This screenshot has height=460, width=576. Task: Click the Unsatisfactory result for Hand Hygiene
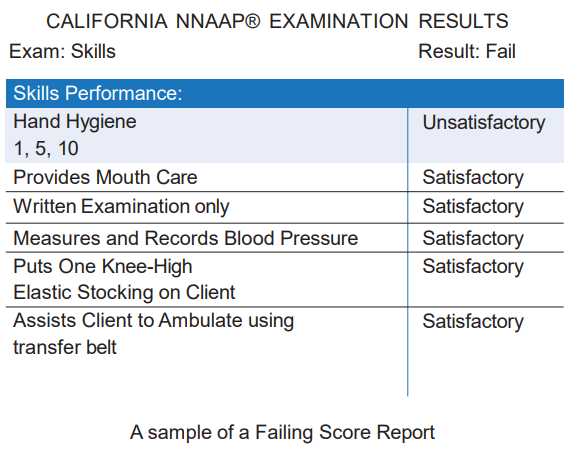point(484,122)
